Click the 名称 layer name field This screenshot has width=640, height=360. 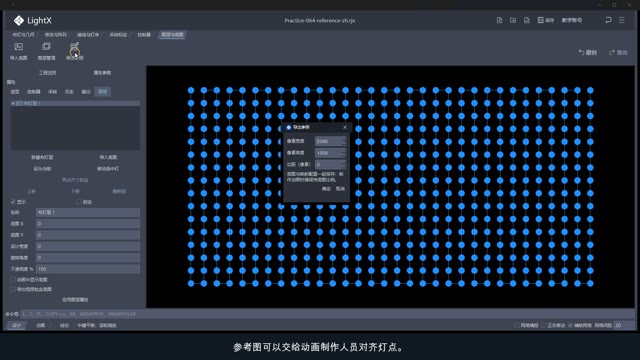(88, 212)
